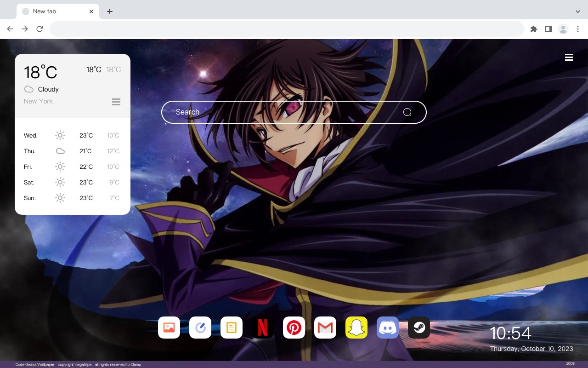Click the cloud icon beside Cloudy

click(x=29, y=89)
